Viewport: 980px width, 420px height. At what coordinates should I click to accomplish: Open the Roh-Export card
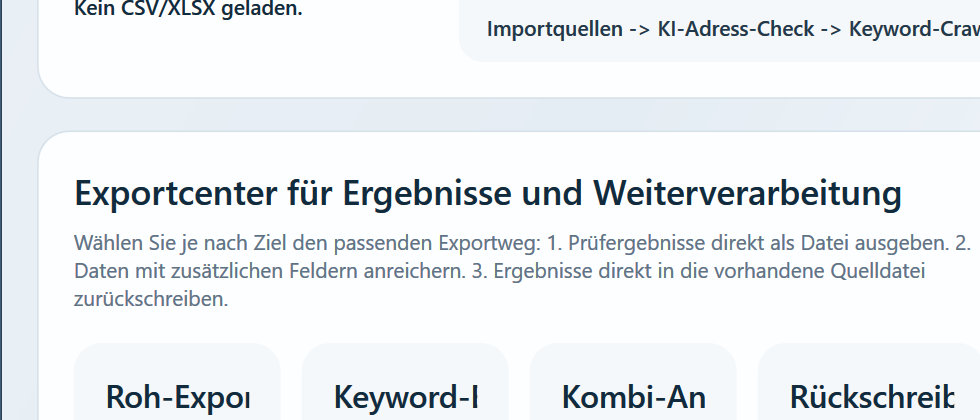pyautogui.click(x=178, y=382)
